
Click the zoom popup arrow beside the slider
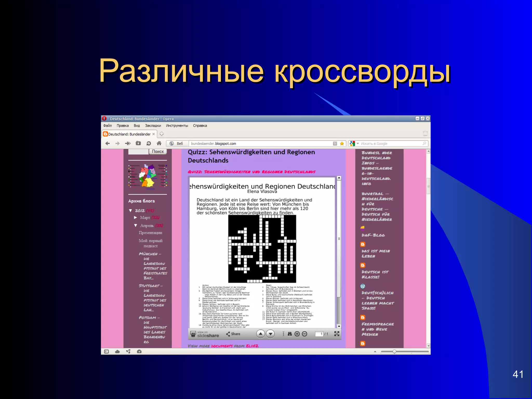coord(375,351)
